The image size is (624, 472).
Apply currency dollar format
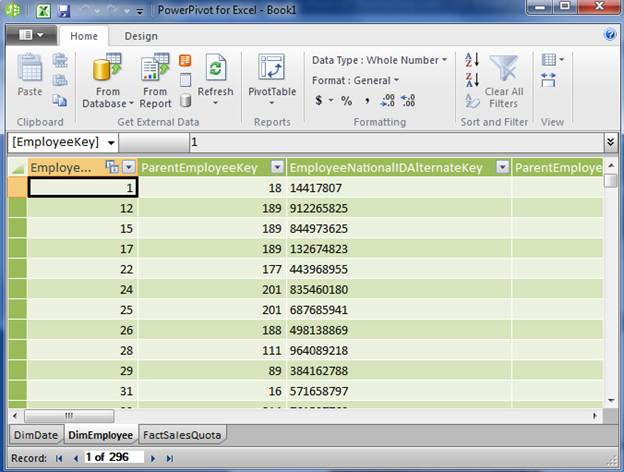point(318,100)
